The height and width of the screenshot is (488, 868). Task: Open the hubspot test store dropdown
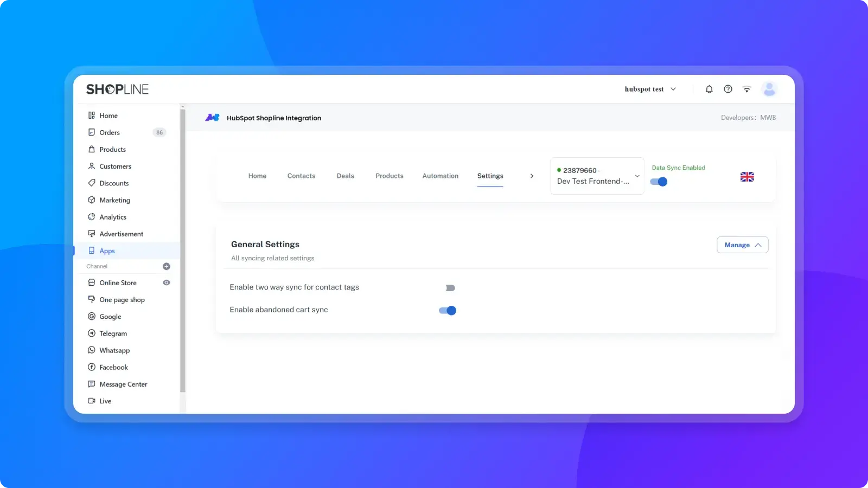[x=650, y=89]
